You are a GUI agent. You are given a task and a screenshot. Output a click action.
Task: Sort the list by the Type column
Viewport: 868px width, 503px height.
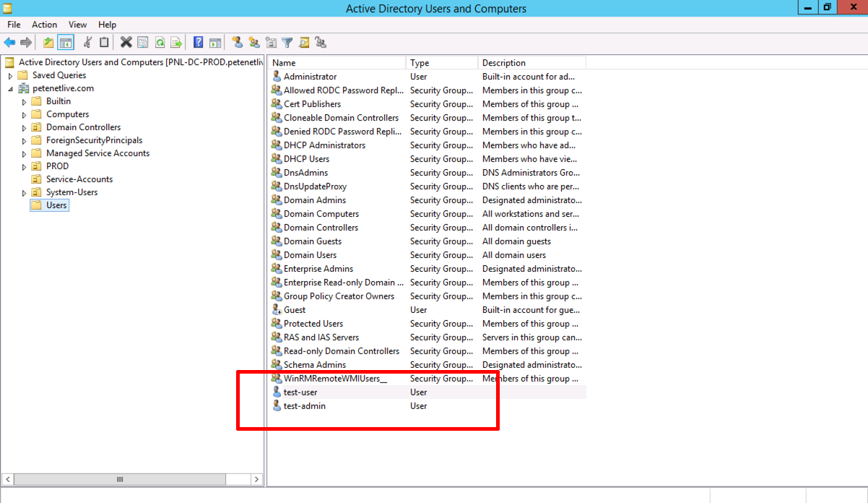click(442, 63)
